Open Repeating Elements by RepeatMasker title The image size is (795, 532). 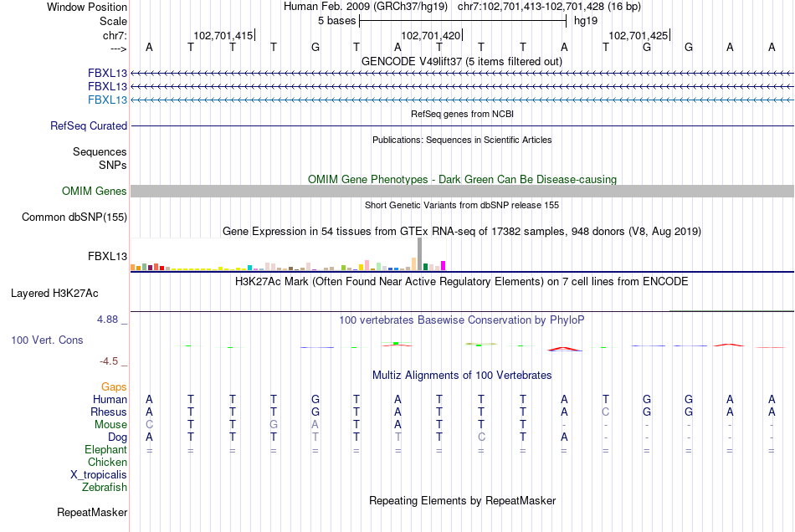pyautogui.click(x=463, y=501)
